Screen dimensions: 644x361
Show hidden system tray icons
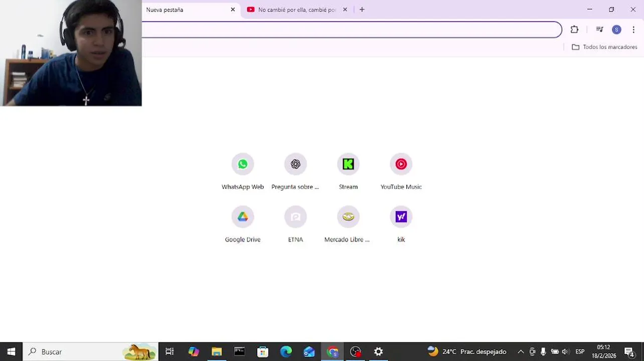point(521,351)
